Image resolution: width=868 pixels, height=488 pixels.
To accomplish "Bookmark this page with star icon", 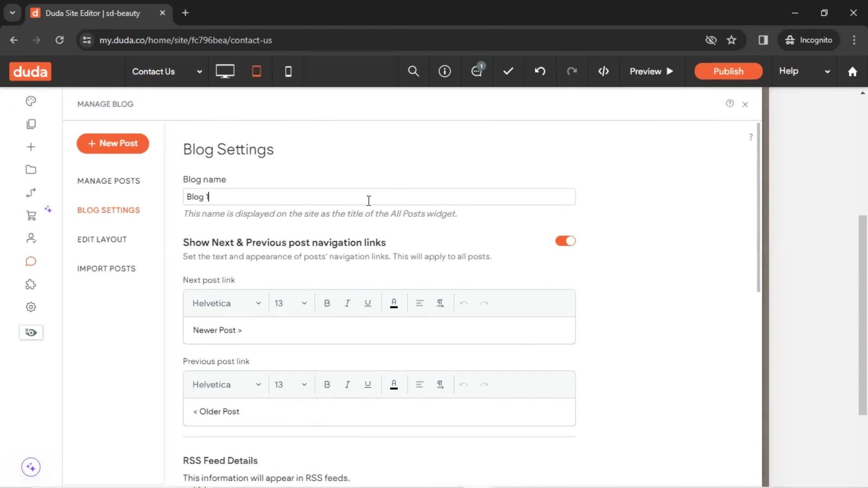I will (x=731, y=40).
